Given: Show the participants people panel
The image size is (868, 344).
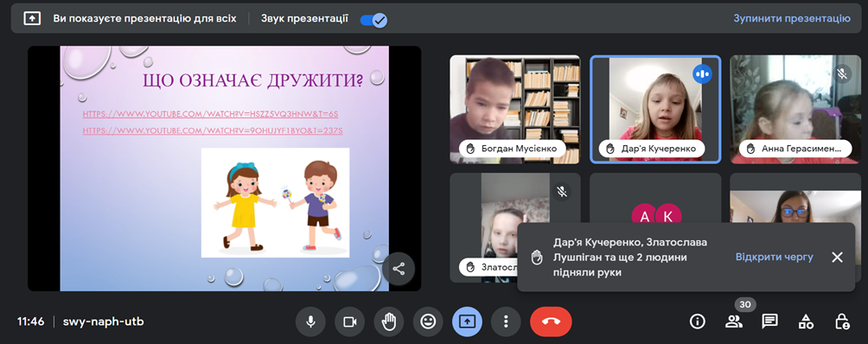Looking at the screenshot, I should coord(733,322).
